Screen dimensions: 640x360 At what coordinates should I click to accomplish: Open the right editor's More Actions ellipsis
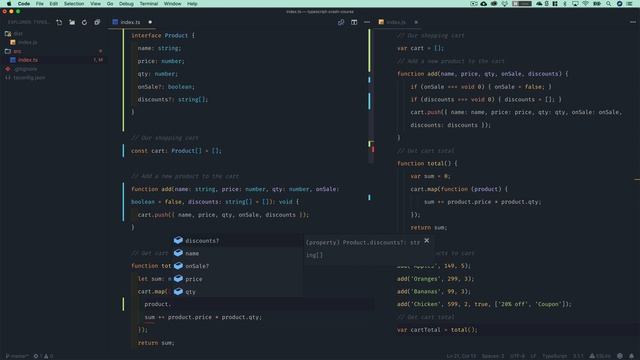633,22
